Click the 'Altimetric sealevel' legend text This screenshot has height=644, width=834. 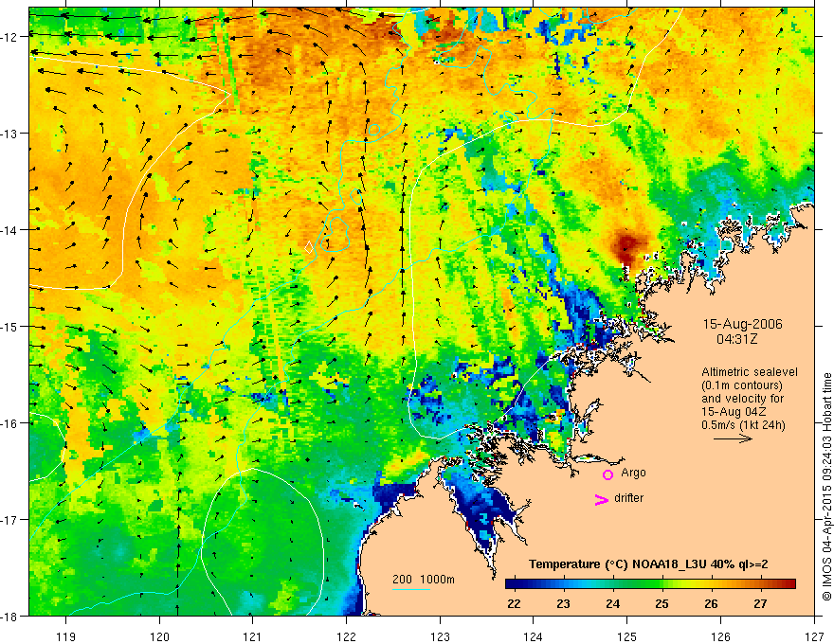(750, 372)
